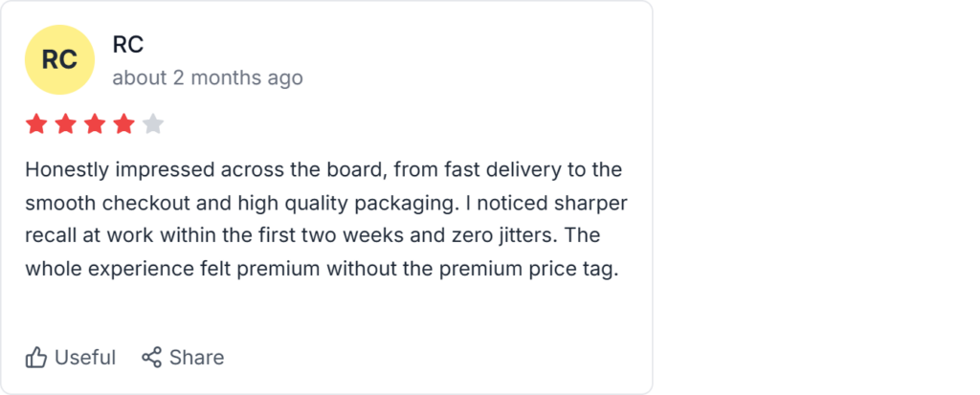Select the second red rating star
The height and width of the screenshot is (395, 980).
tap(66, 123)
